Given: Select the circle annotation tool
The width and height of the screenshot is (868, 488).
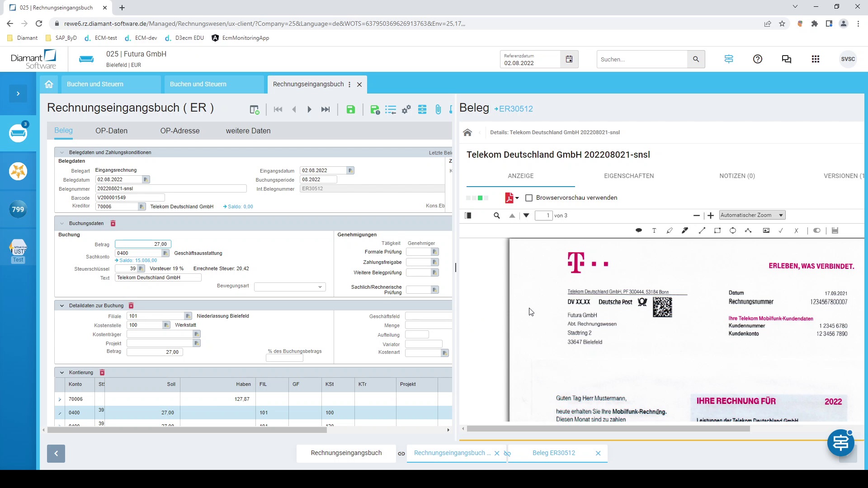Looking at the screenshot, I should point(733,230).
